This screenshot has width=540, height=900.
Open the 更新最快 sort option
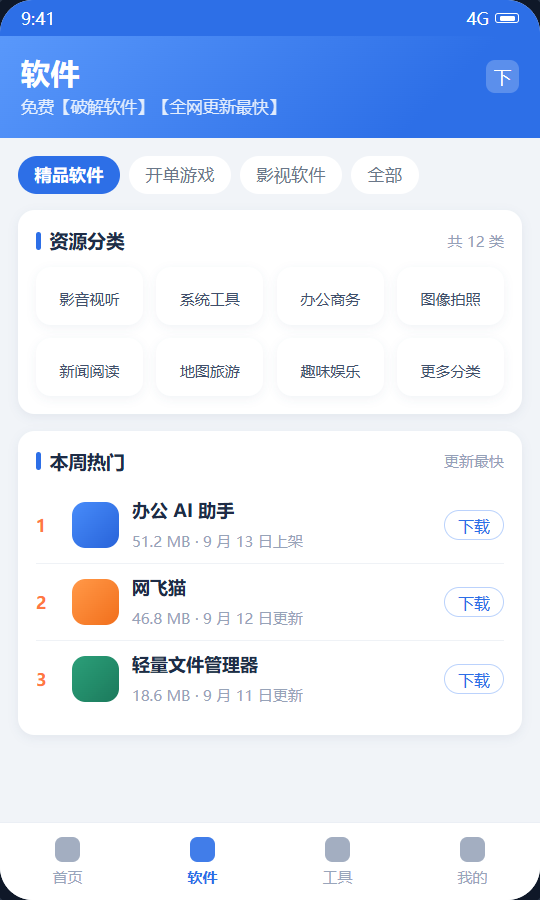tap(474, 461)
